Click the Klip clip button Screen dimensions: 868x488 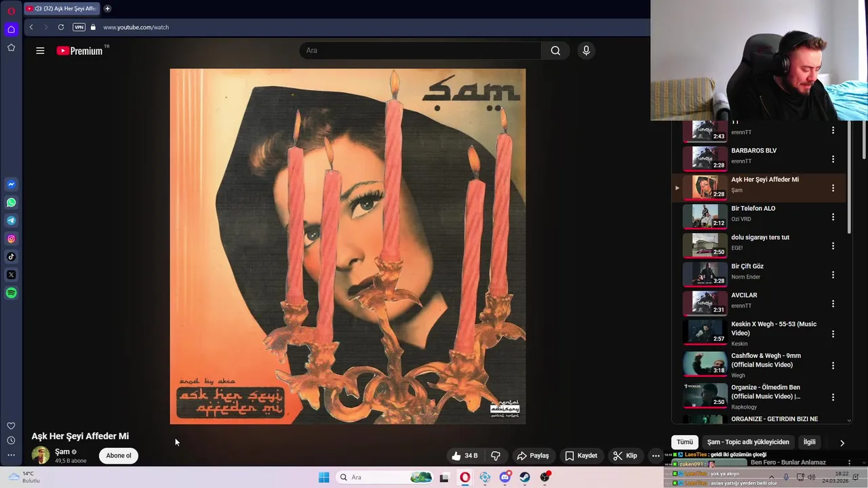point(625,455)
